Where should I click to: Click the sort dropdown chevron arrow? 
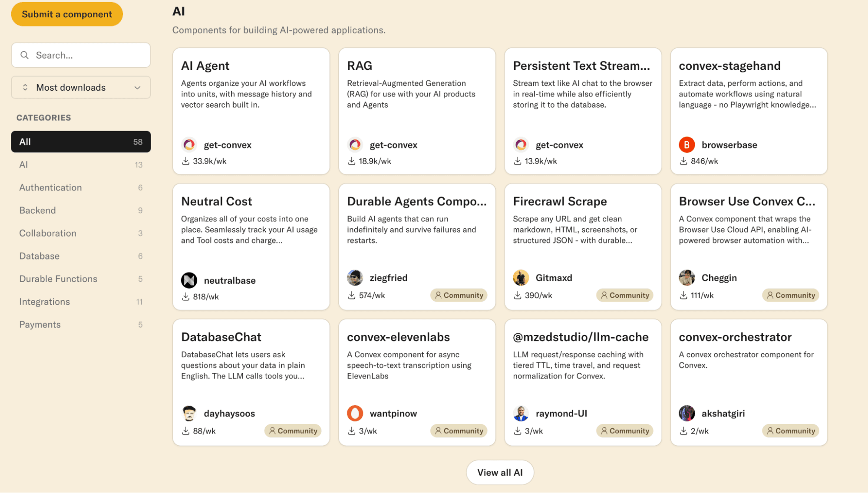click(x=138, y=88)
